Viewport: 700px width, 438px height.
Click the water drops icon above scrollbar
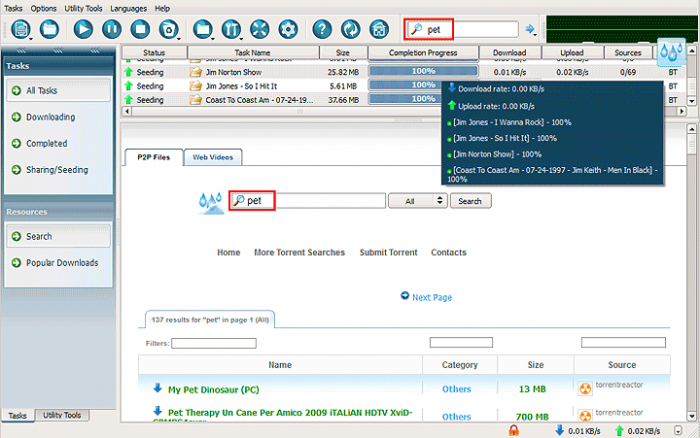pyautogui.click(x=671, y=52)
